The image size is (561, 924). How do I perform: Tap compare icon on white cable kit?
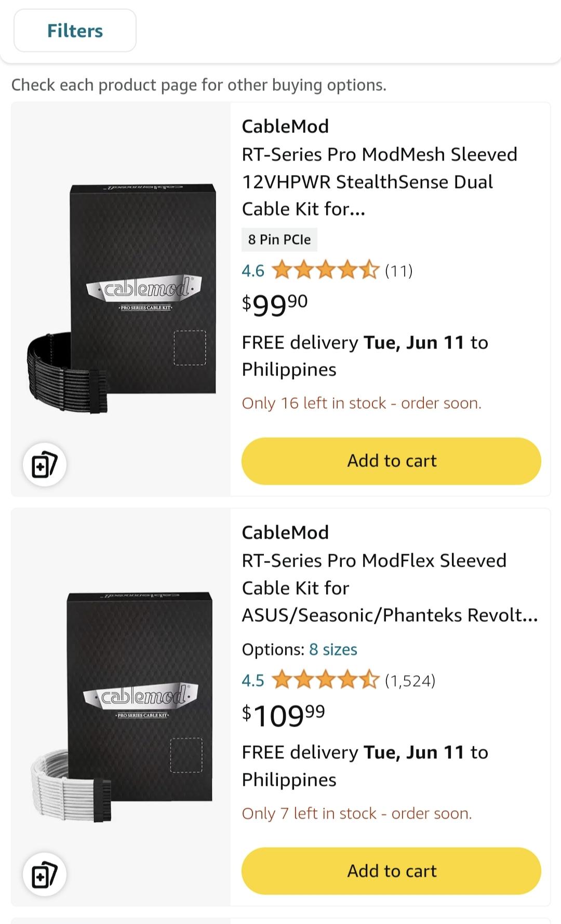point(44,875)
